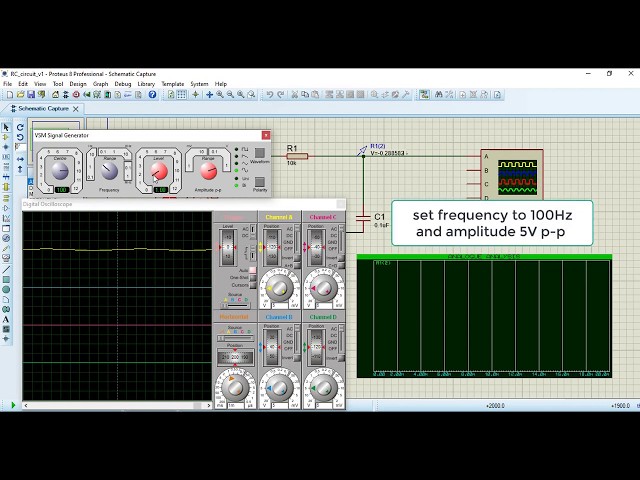Click the Horizontal Source selector slider
Image resolution: width=640 pixels, height=480 pixels.
pyautogui.click(x=236, y=338)
